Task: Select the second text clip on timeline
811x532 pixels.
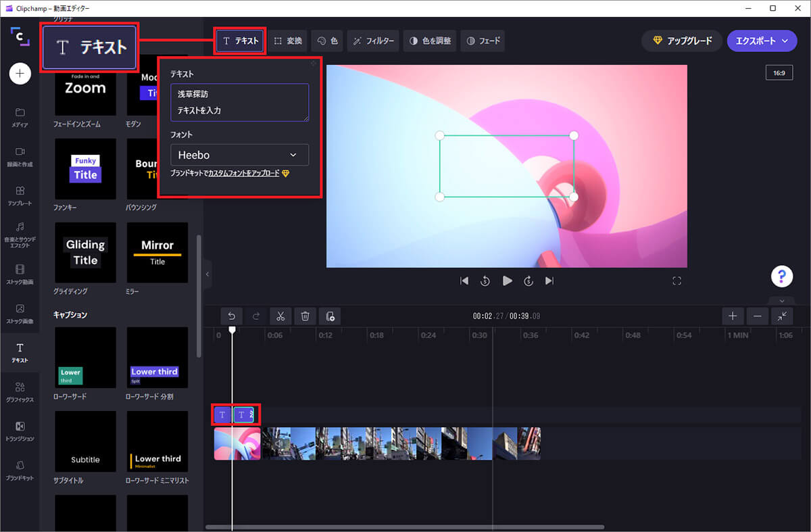Action: pyautogui.click(x=243, y=414)
